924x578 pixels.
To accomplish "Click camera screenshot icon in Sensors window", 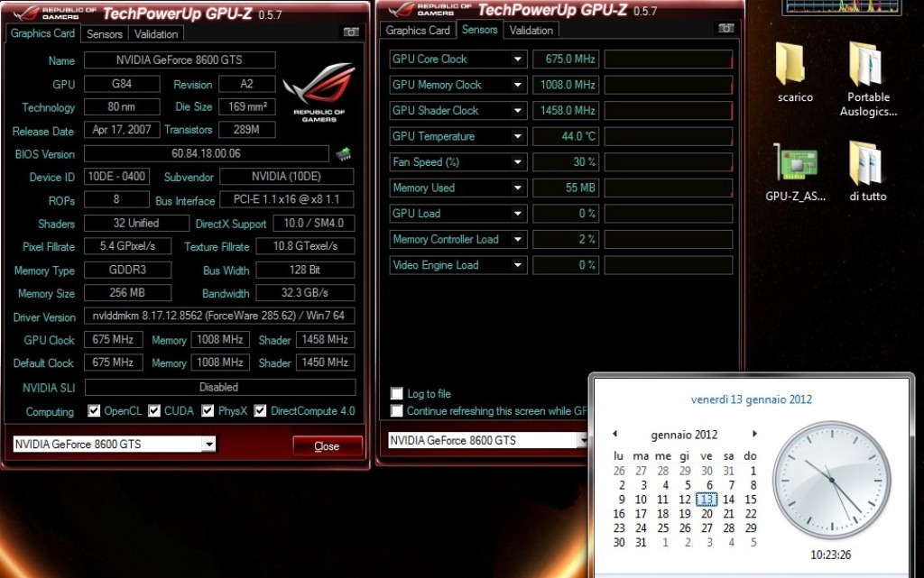I will 726,28.
